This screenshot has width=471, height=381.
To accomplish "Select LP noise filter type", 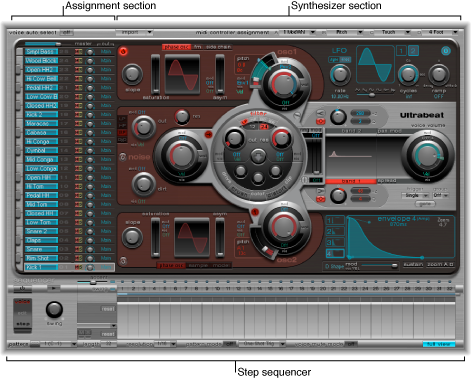I will pyautogui.click(x=122, y=119).
